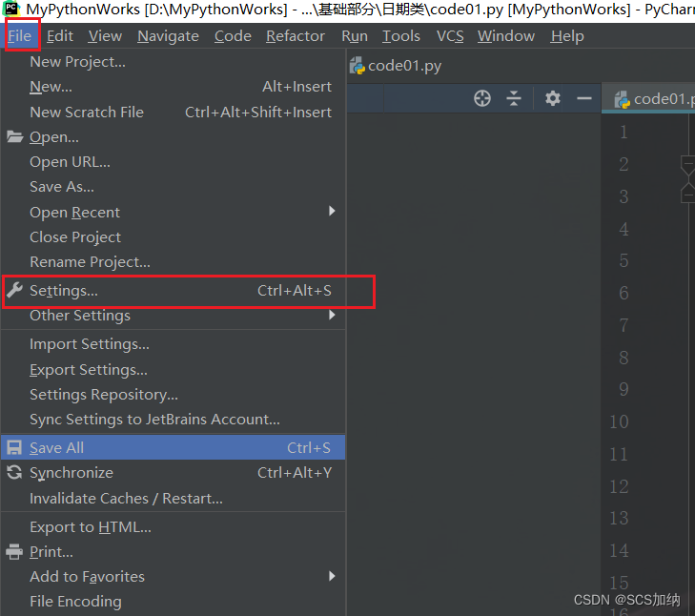Click the Alt+Insert shortcut text
The width and height of the screenshot is (695, 616).
tap(296, 87)
